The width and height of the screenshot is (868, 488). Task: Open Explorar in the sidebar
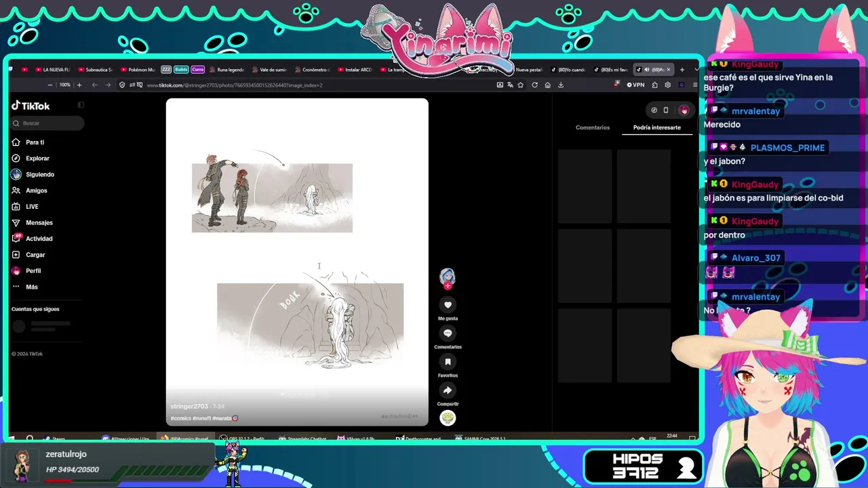click(x=31, y=159)
